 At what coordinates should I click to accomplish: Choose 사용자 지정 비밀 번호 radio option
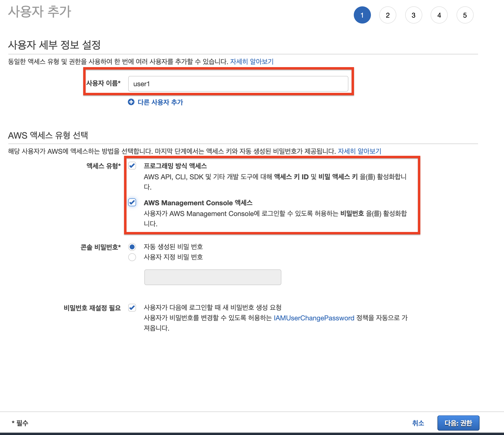pyautogui.click(x=132, y=257)
